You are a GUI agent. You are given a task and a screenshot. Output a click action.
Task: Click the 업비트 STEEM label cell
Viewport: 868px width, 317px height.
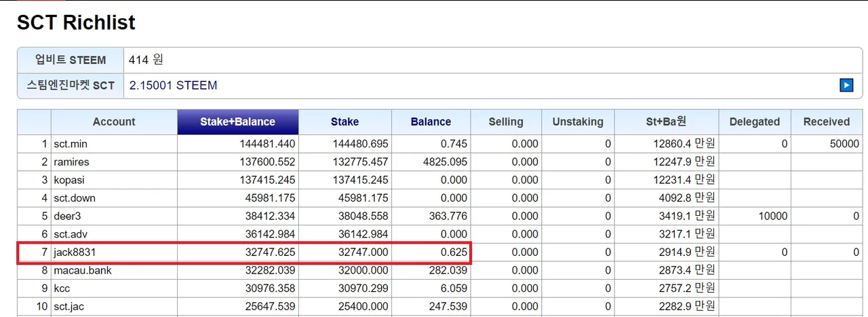(71, 60)
